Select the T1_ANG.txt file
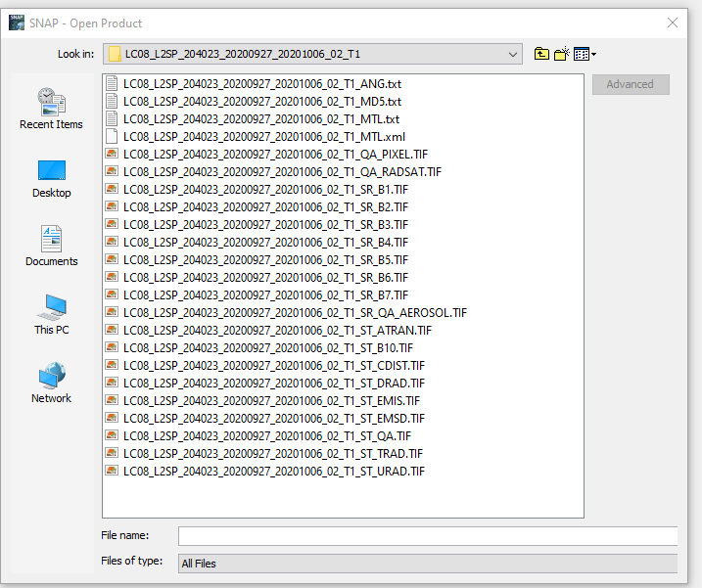This screenshot has width=702, height=588. click(262, 84)
